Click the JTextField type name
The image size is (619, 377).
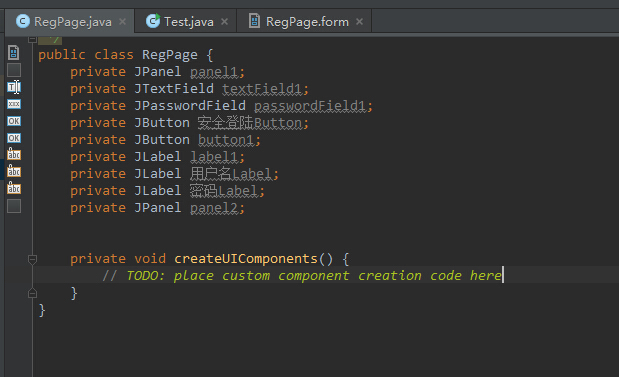[174, 89]
